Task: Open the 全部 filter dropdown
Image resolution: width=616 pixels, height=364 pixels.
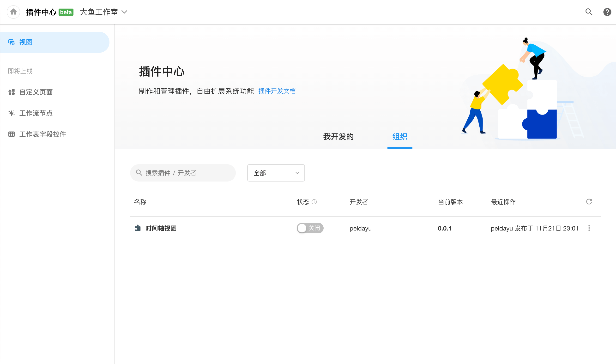Action: click(276, 173)
